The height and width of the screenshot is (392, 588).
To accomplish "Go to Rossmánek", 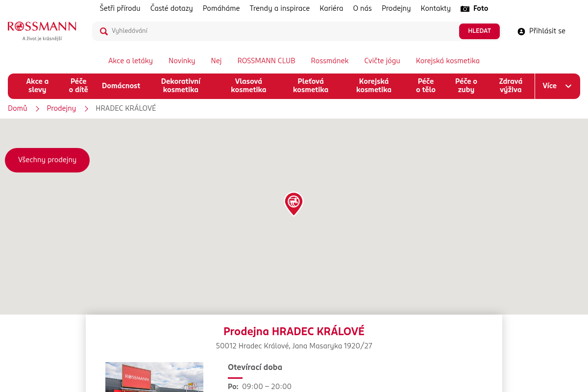I will 330,61.
